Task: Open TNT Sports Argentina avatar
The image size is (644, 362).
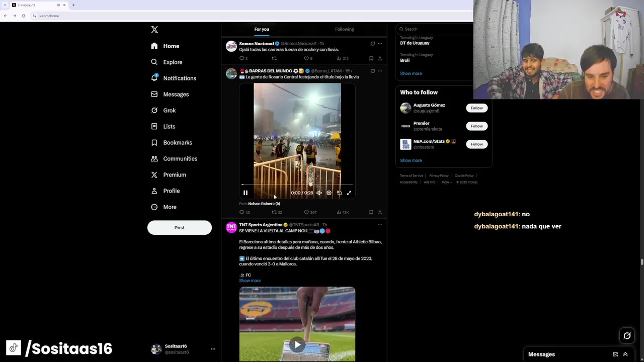Action: point(231,228)
